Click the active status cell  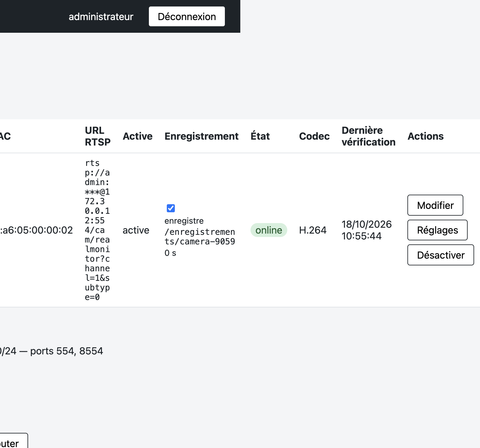point(136,230)
